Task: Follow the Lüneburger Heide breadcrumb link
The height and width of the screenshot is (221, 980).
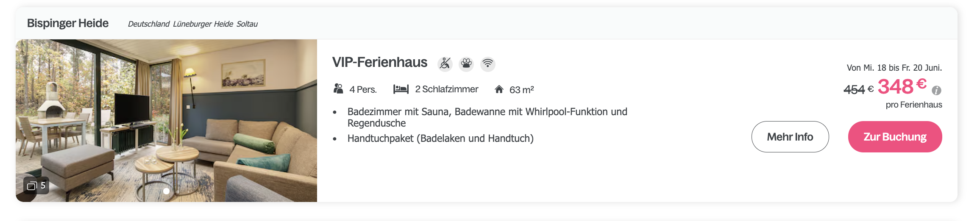Action: coord(203,24)
